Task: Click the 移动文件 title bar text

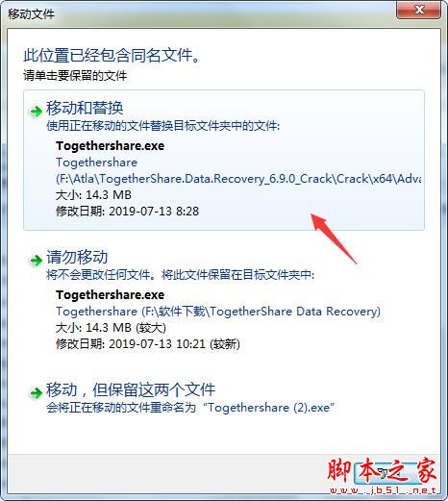Action: pos(31,14)
